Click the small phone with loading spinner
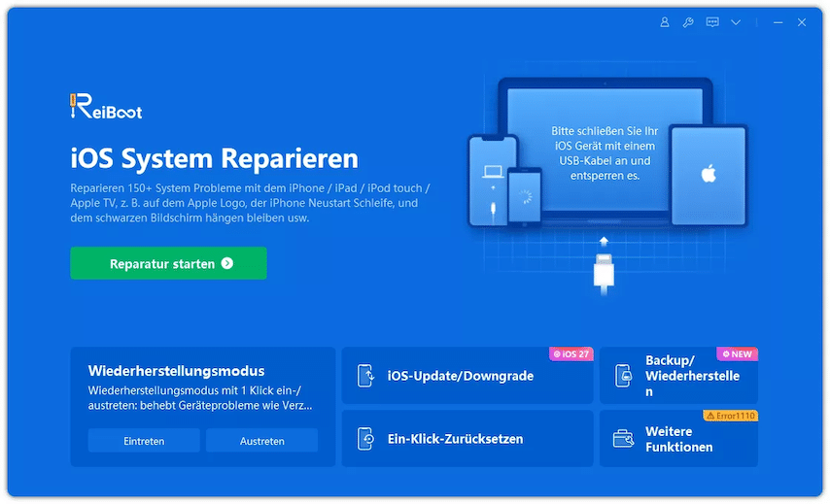This screenshot has width=830, height=504. [525, 197]
